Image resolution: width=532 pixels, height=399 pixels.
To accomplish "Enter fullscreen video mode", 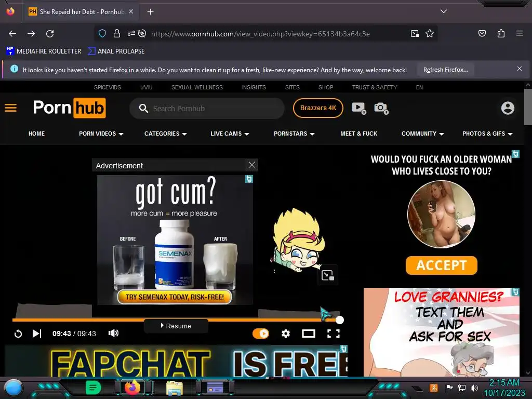I will point(333,334).
